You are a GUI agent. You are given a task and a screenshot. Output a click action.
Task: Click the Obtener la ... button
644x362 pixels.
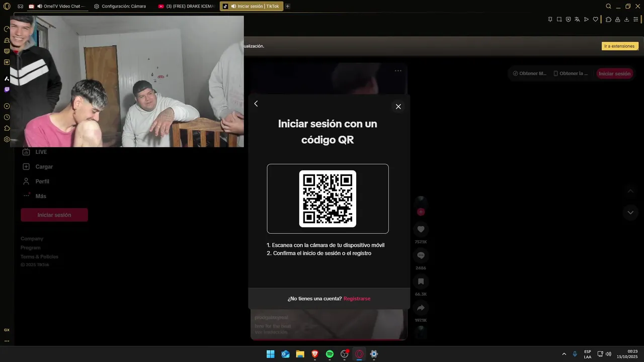[571, 73]
